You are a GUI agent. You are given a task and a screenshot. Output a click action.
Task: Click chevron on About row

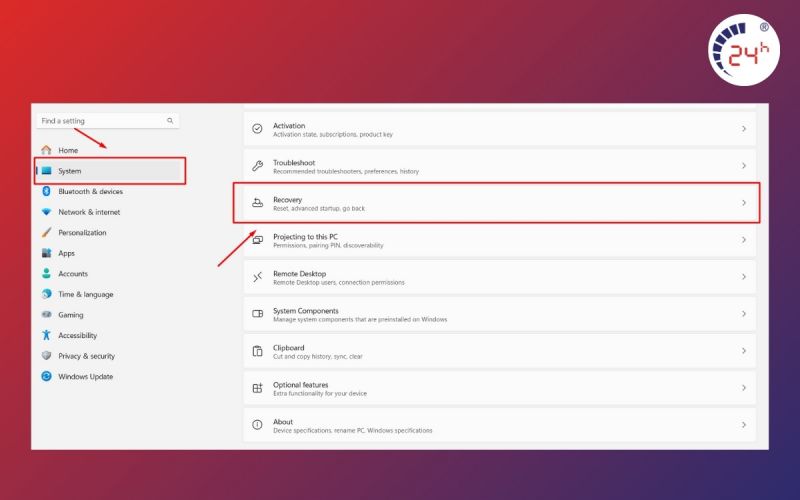(744, 425)
